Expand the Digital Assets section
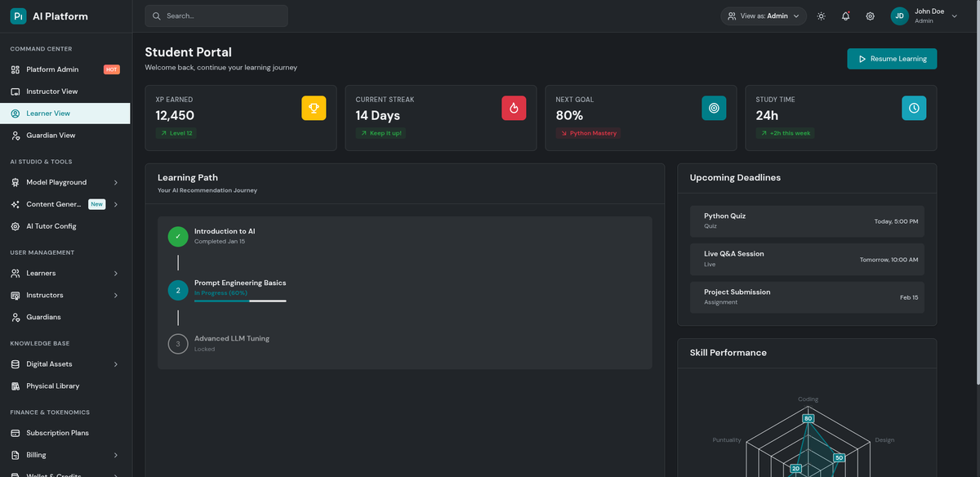The image size is (980, 477). (49, 363)
